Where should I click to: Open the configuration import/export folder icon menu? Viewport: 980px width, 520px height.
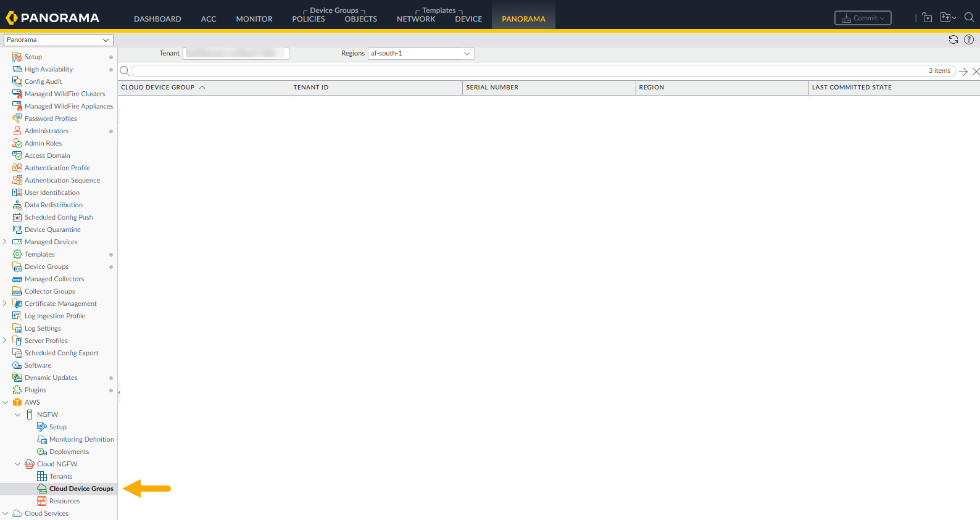pyautogui.click(x=947, y=17)
